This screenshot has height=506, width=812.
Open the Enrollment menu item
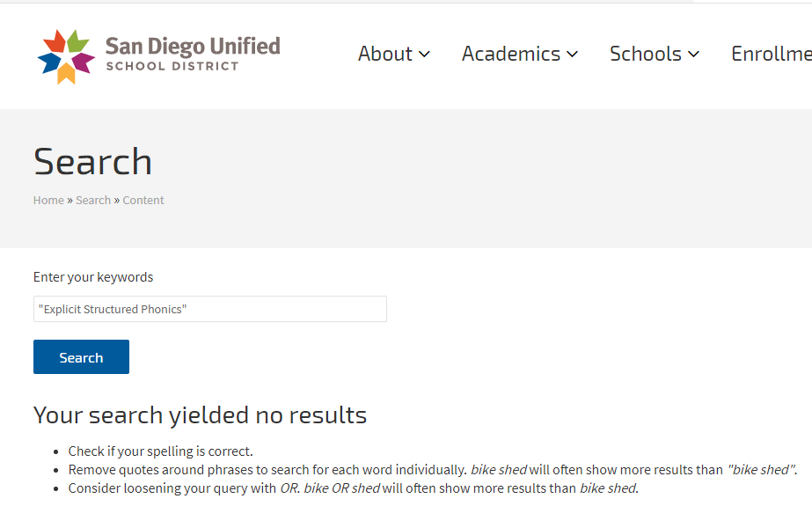771,54
